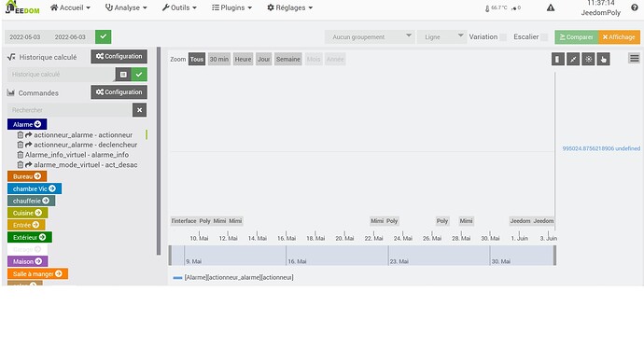This screenshot has width=644, height=362.
Task: Open the Plugins menu
Action: (231, 7)
